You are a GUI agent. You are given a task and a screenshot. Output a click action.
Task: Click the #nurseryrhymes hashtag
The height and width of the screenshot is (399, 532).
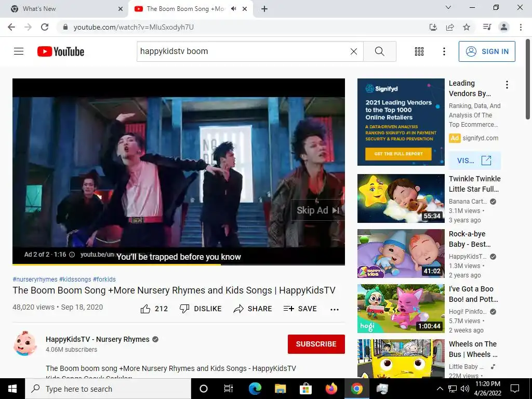(x=35, y=279)
